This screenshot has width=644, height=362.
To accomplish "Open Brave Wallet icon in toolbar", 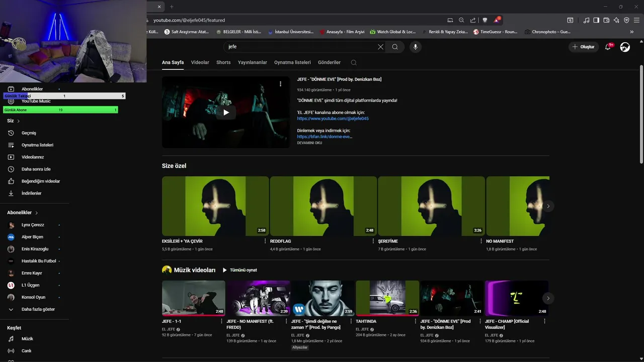I will point(606,20).
